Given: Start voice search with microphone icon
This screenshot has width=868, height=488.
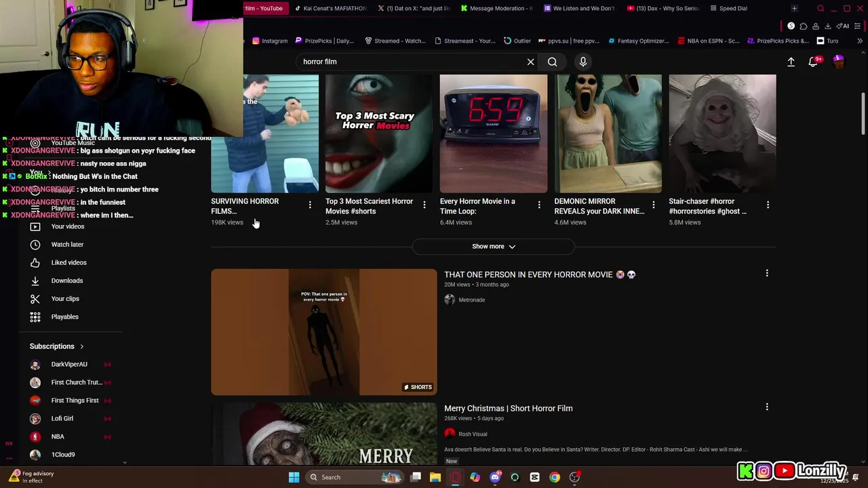Looking at the screenshot, I should [583, 62].
